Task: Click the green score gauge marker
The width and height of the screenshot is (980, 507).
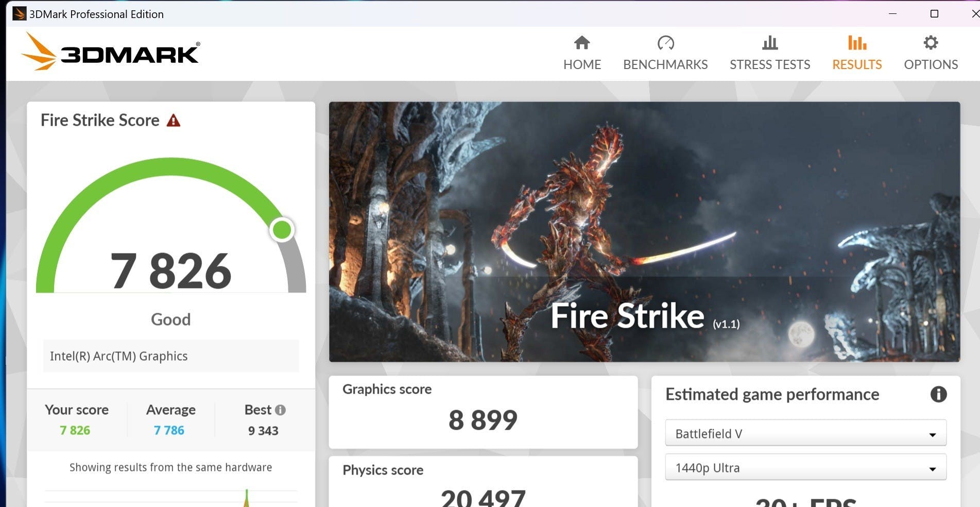Action: (282, 230)
